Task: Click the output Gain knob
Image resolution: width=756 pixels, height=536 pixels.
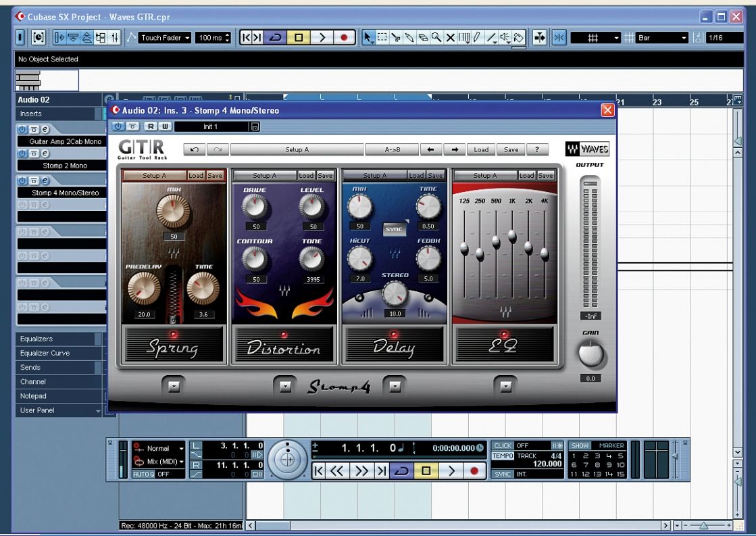Action: coord(590,354)
